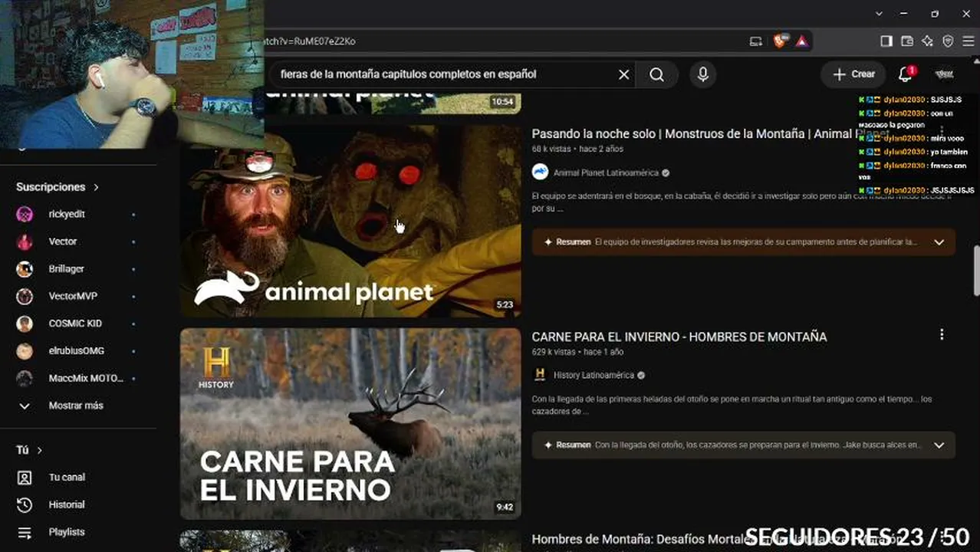The height and width of the screenshot is (552, 980).
Task: Open the COSMIC KID subscription
Action: point(78,324)
